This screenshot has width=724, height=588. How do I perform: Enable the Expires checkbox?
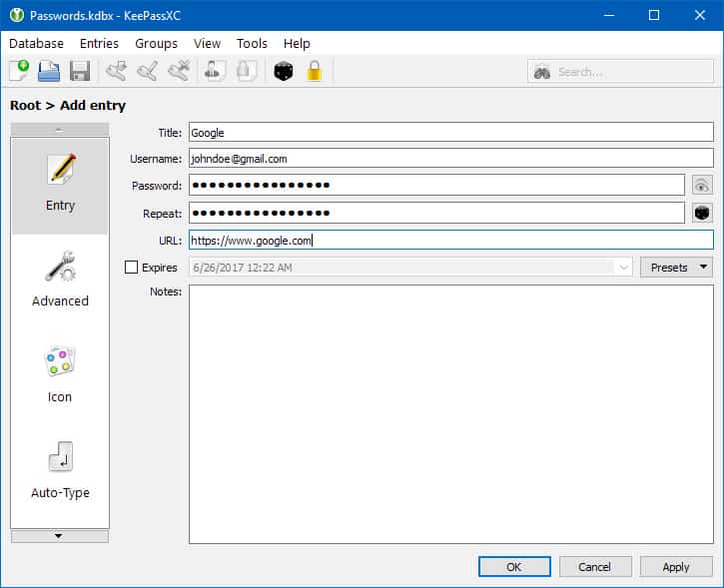coord(131,268)
